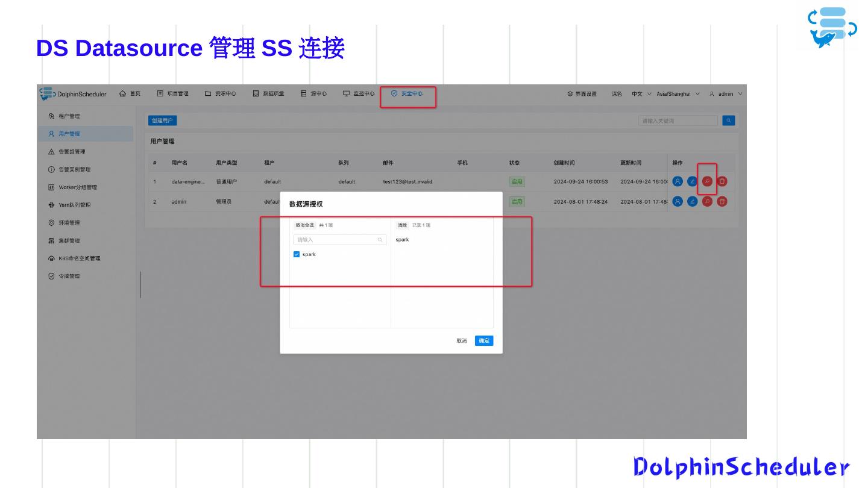Click the blue search icon button

coord(729,120)
